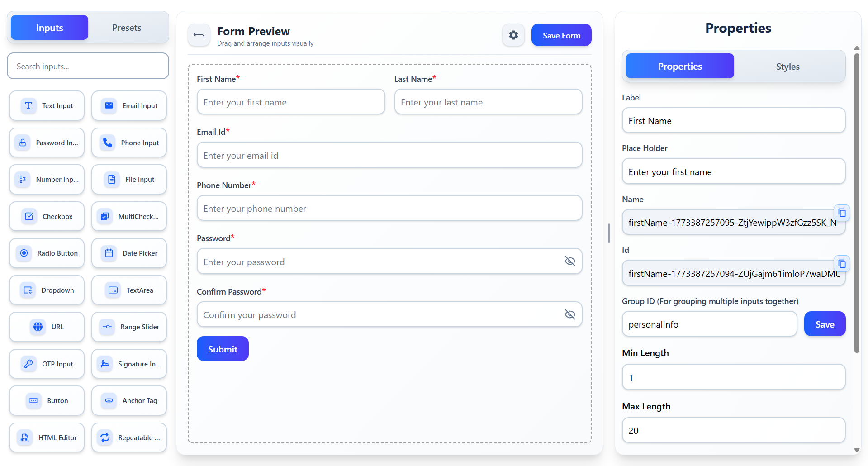Viewport: 868px width, 466px height.
Task: Add a Repeatable element to form
Action: 129,437
